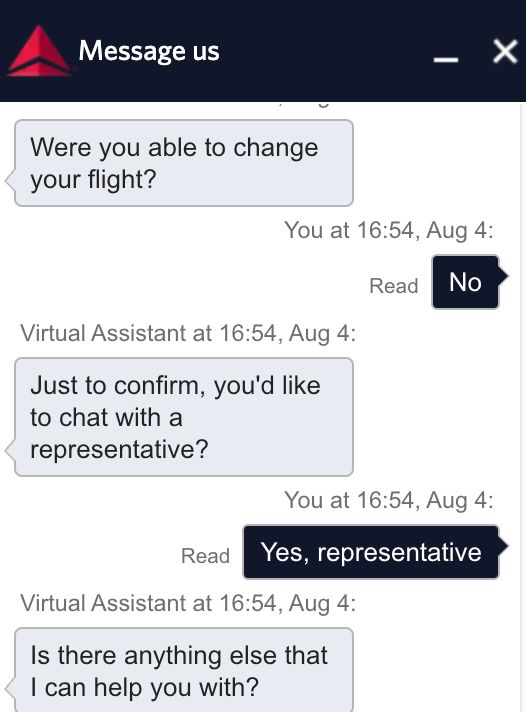Screen dimensions: 526x712
Task: Click the last 'Virtual Assistant at 16:54' label
Action: (x=188, y=603)
